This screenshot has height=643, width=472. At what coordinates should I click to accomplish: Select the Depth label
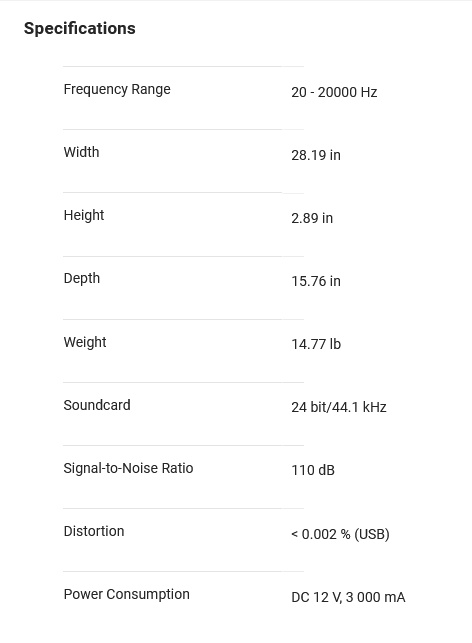tap(82, 278)
